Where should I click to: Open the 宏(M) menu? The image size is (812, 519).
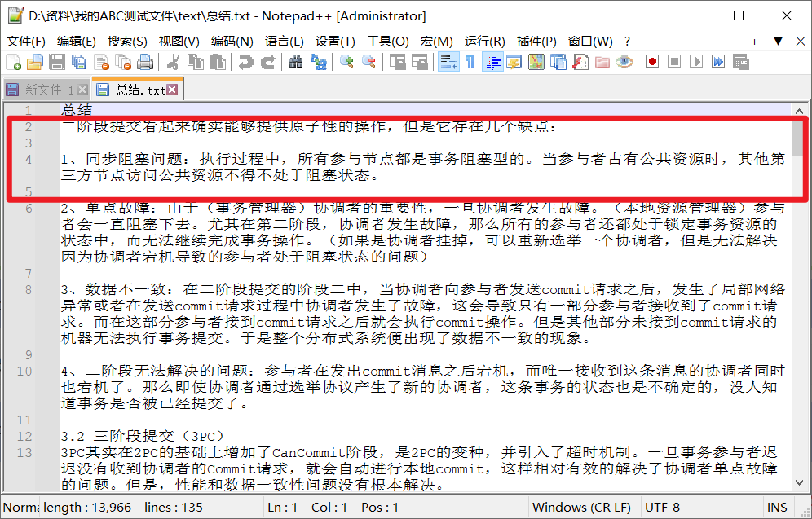436,42
